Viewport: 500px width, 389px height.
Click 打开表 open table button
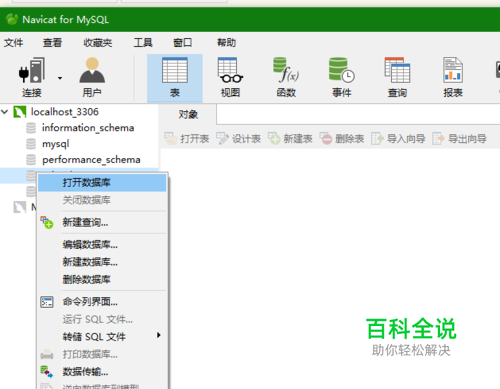coord(187,138)
